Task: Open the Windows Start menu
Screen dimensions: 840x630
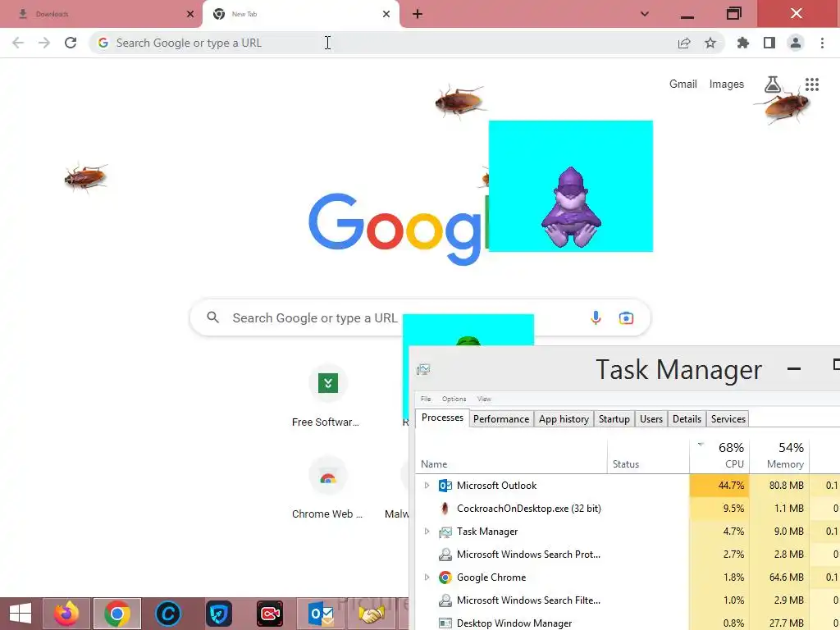Action: (21, 614)
